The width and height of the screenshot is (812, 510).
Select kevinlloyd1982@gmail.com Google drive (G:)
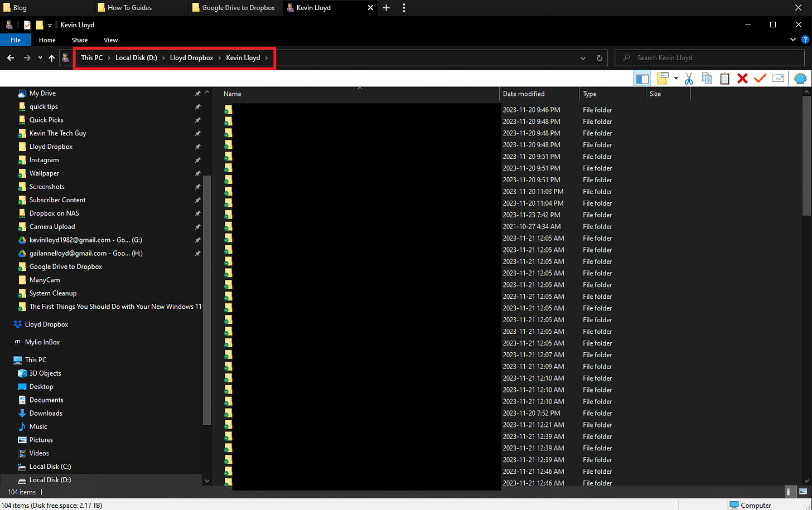(85, 240)
